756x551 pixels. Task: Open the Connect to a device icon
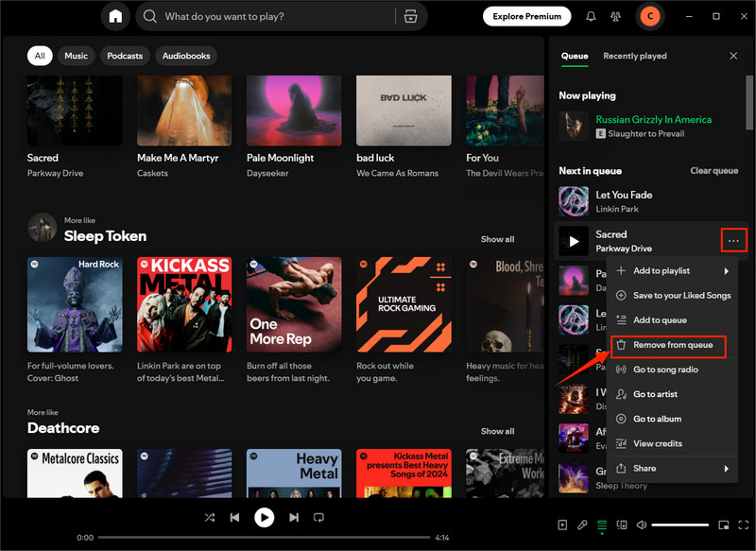pyautogui.click(x=622, y=525)
